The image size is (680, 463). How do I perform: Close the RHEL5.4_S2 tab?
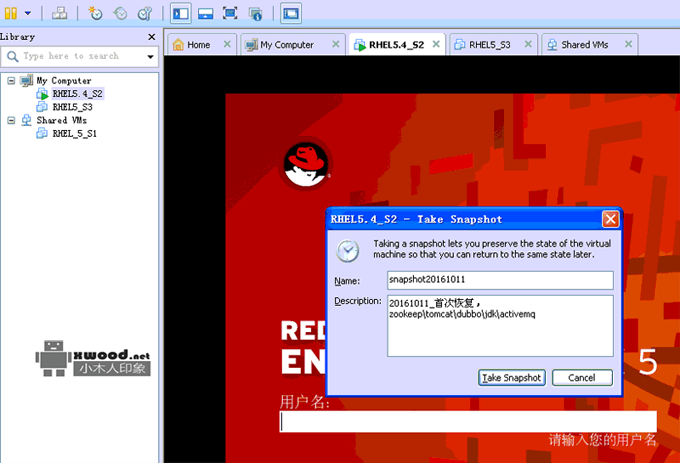436,44
